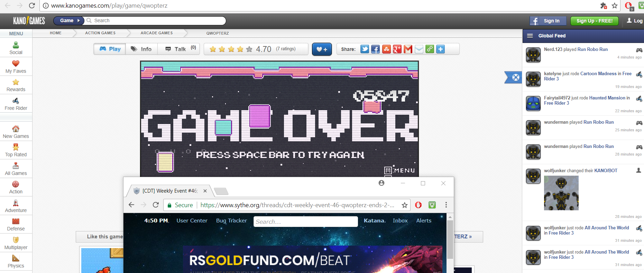Open Social in sidebar menu
The height and width of the screenshot is (273, 644).
pos(16,48)
